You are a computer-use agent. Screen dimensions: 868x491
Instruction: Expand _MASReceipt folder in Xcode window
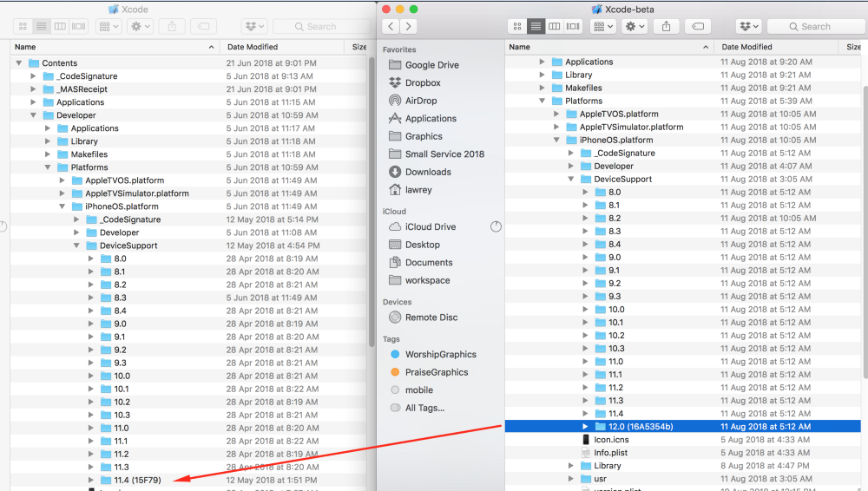coord(33,89)
